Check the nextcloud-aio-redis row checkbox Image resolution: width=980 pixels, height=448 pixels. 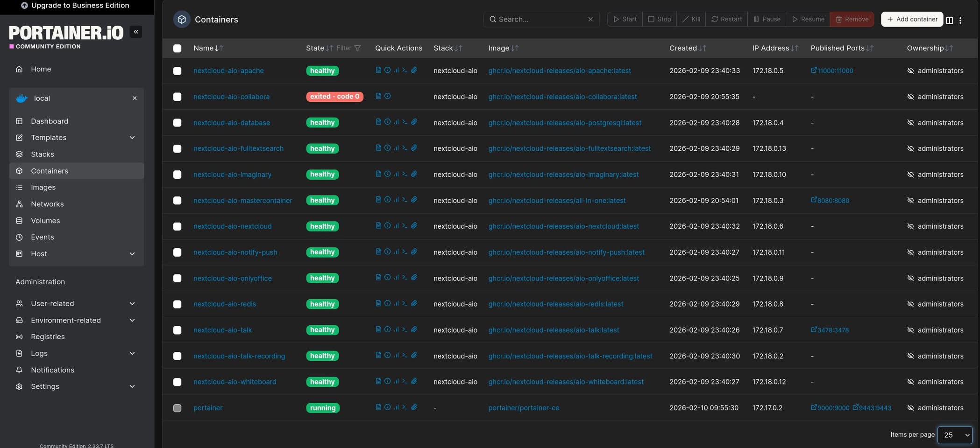[177, 304]
